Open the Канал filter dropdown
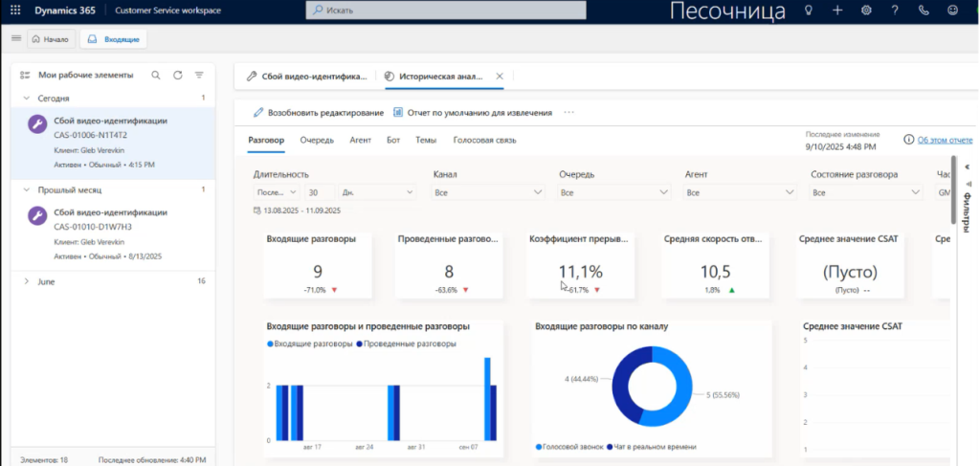The height and width of the screenshot is (466, 980). coord(485,192)
